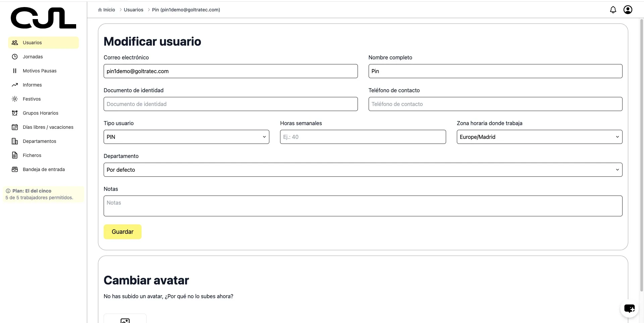Screen dimensions: 644x323
Task: Click the Motivos Pausas pause icon
Action: [x=15, y=71]
